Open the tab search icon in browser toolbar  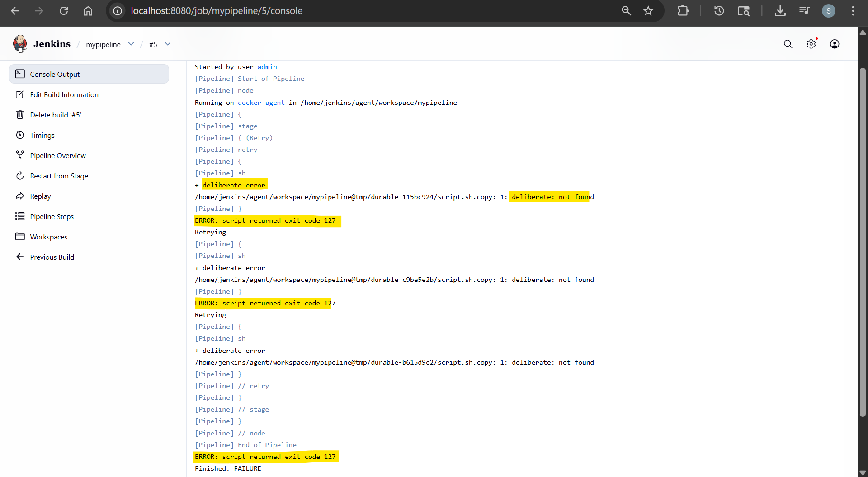click(x=744, y=11)
